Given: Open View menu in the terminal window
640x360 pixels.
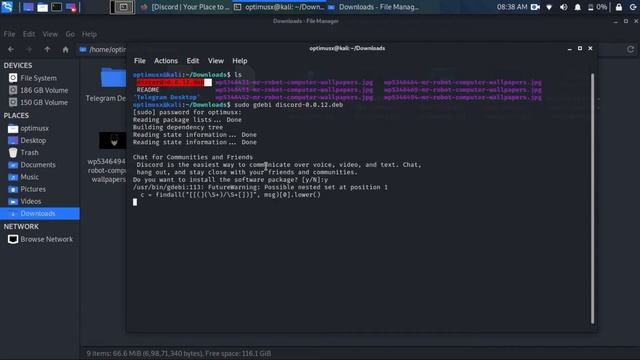Looking at the screenshot, I should (x=216, y=61).
